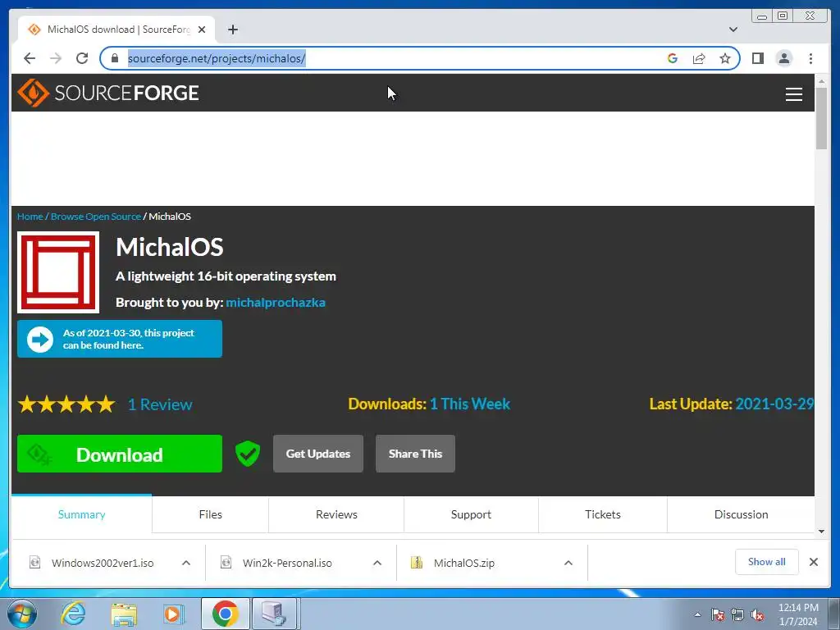Launch Internet Explorer from taskbar

pos(73,614)
